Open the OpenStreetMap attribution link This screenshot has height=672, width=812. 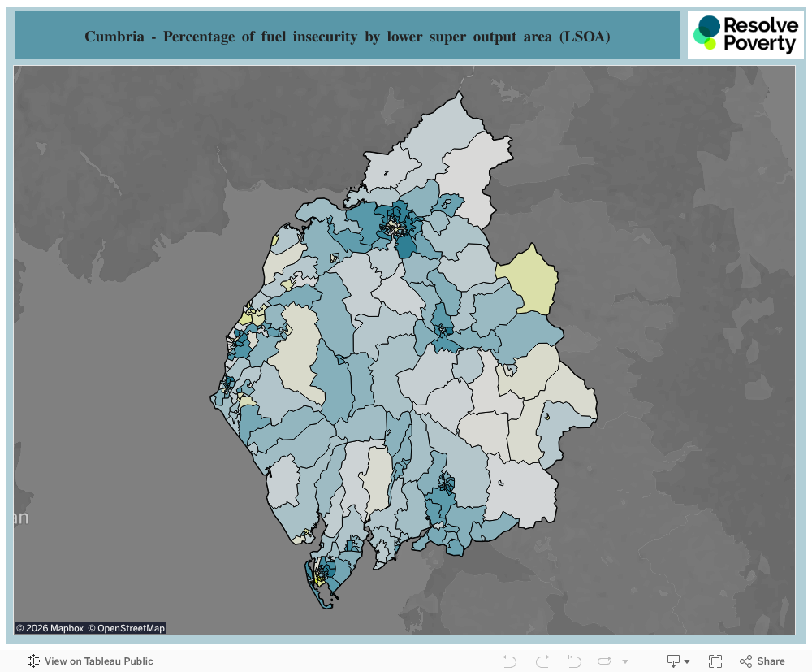[x=126, y=628]
